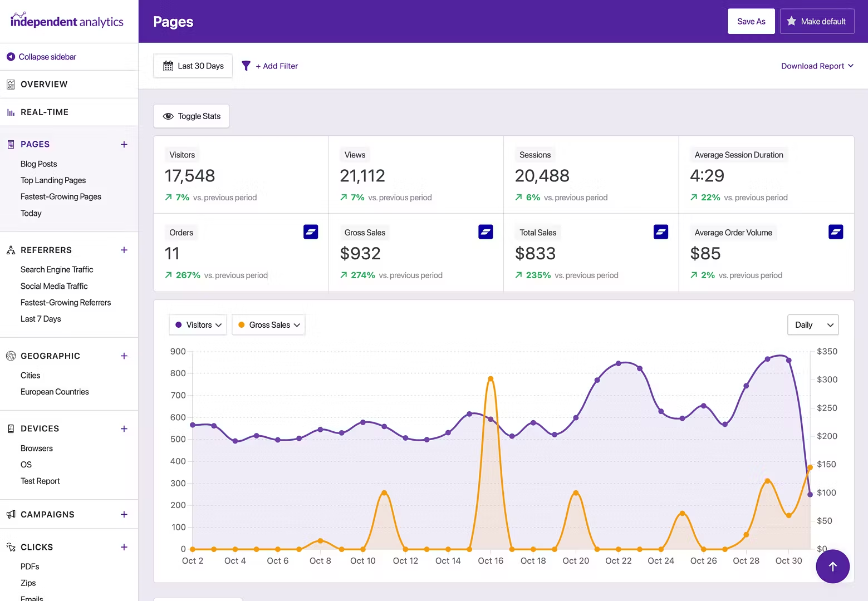Screen dimensions: 868x601
Task: Open the calendar date picker icon
Action: pyautogui.click(x=168, y=66)
